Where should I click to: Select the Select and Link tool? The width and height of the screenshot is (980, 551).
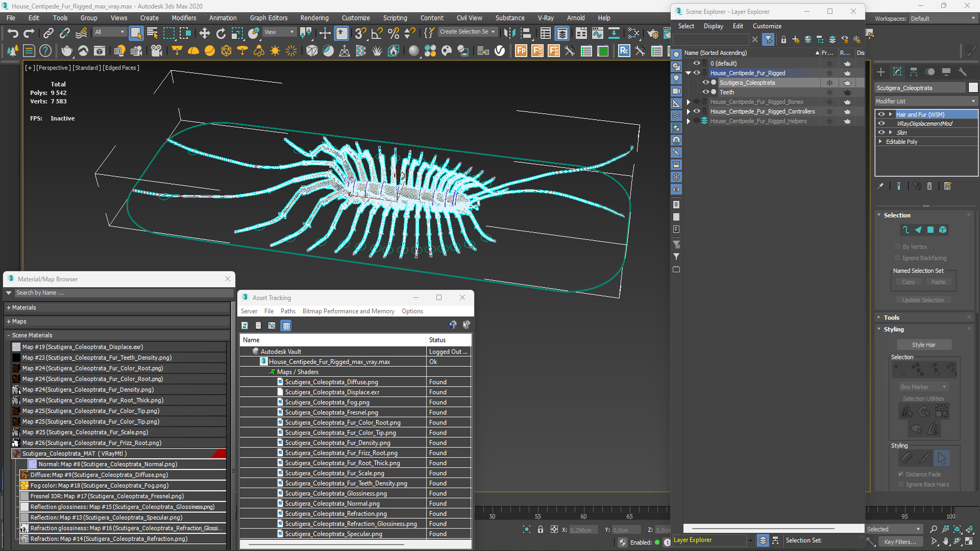[48, 34]
